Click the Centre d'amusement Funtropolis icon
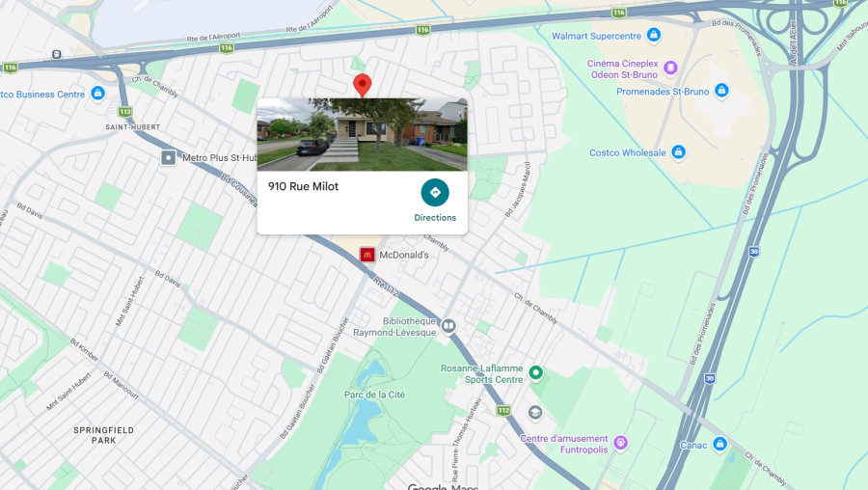This screenshot has height=490, width=868. 620,443
